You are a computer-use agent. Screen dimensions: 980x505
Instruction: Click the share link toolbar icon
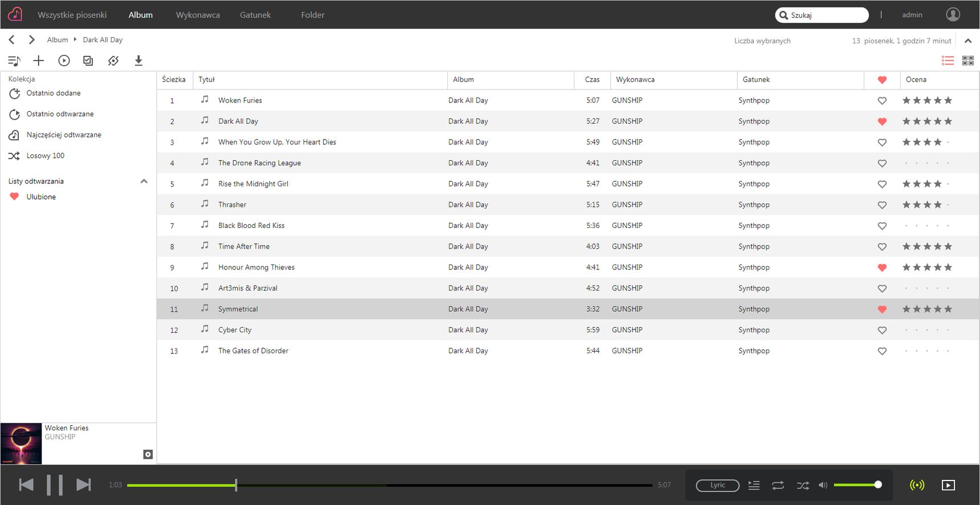click(113, 60)
